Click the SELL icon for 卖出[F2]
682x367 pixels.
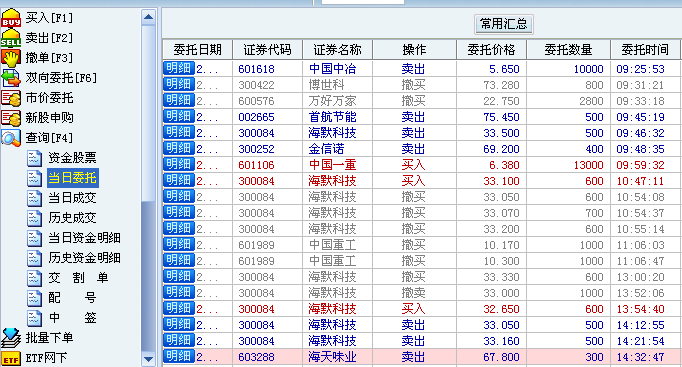(x=11, y=38)
